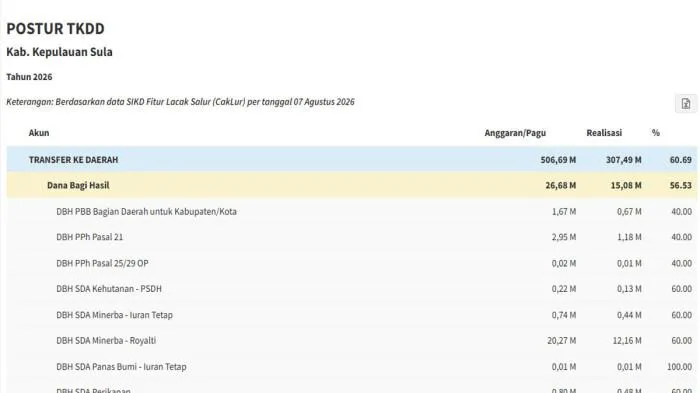The image size is (700, 393).
Task: Click the Anggaran/Pagu column header
Action: (515, 133)
